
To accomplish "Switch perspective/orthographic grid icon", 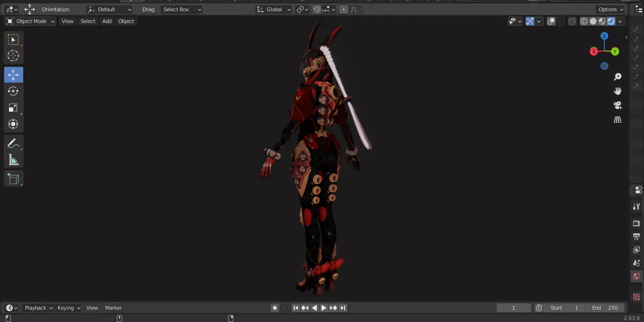I will (618, 120).
